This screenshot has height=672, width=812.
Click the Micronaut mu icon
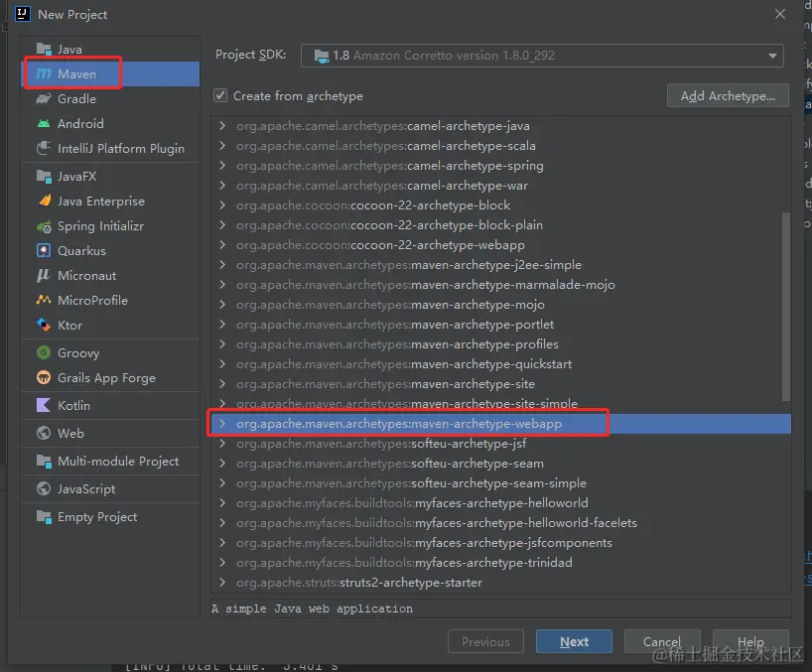44,275
